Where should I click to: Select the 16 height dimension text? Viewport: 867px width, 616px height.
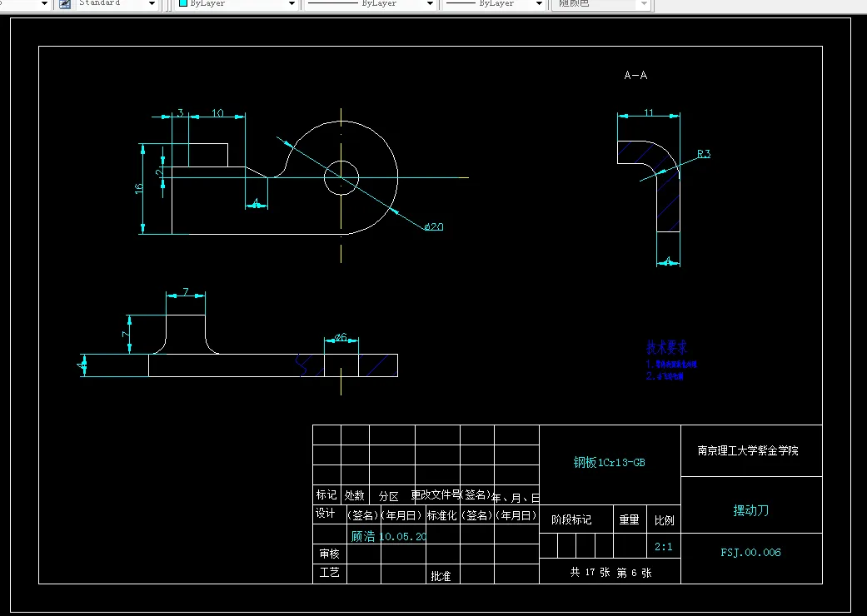[x=138, y=188]
